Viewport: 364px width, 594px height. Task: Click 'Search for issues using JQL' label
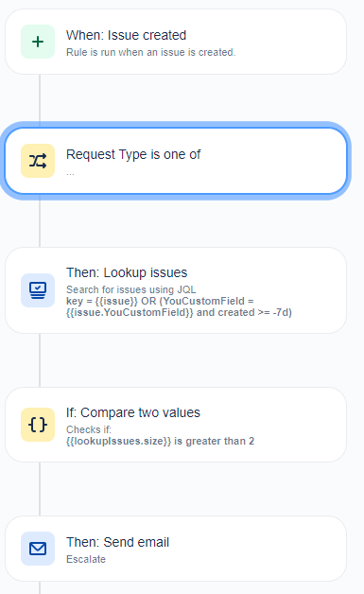tap(130, 289)
